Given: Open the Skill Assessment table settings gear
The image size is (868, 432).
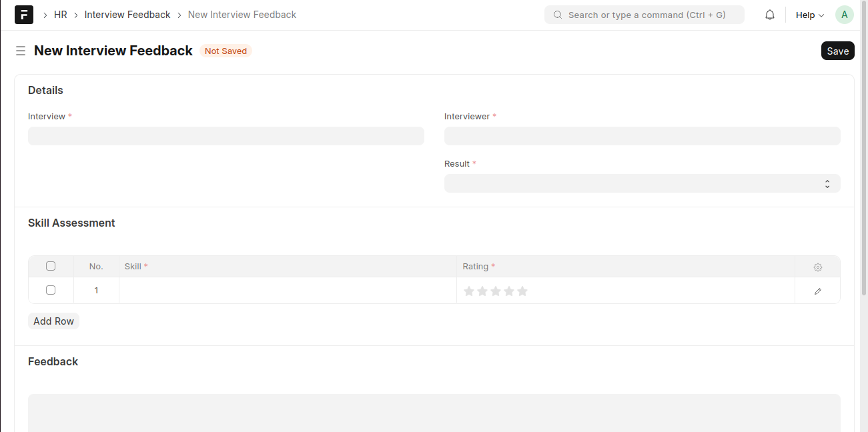Looking at the screenshot, I should coord(817,267).
